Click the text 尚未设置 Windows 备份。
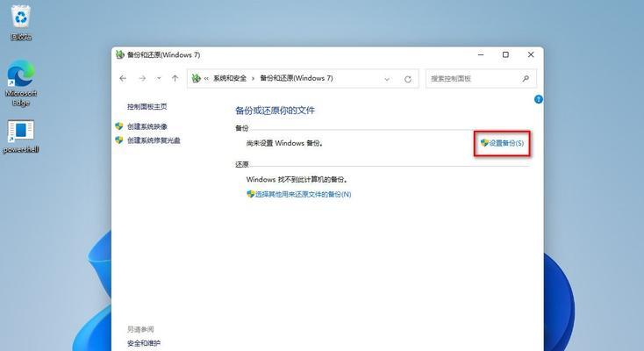 point(284,143)
